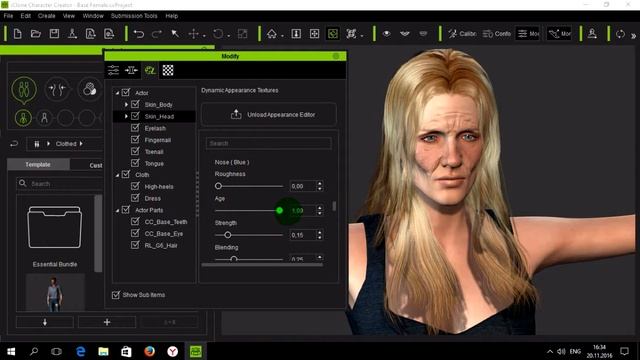Select the Actor Project round icon
The height and width of the screenshot is (360, 640).
(24, 89)
